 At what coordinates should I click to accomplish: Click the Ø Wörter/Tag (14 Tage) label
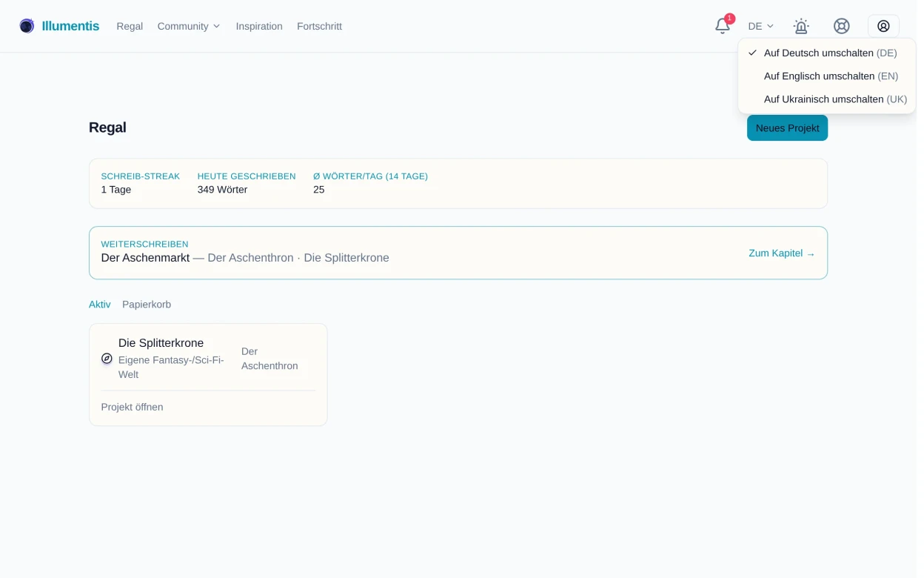point(370,176)
